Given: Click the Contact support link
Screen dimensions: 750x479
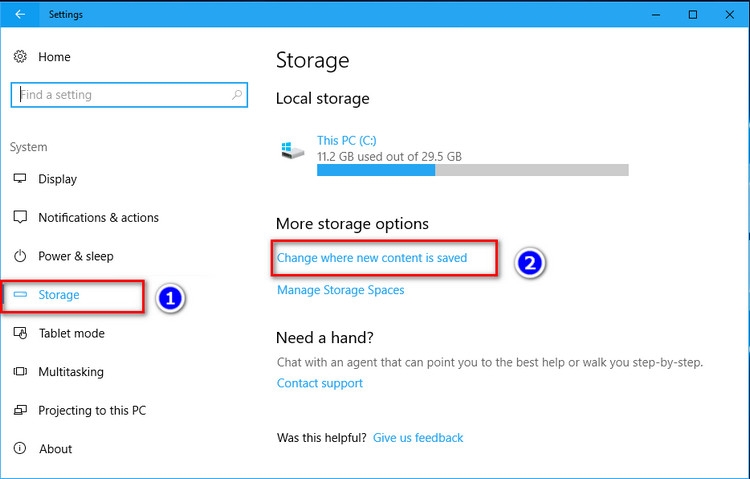Looking at the screenshot, I should pyautogui.click(x=320, y=383).
